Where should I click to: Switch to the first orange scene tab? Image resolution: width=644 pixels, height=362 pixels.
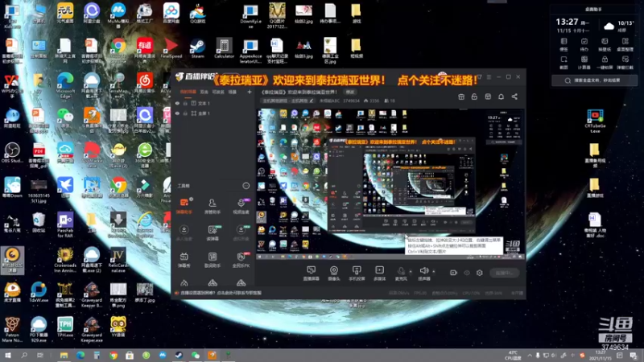point(188,92)
